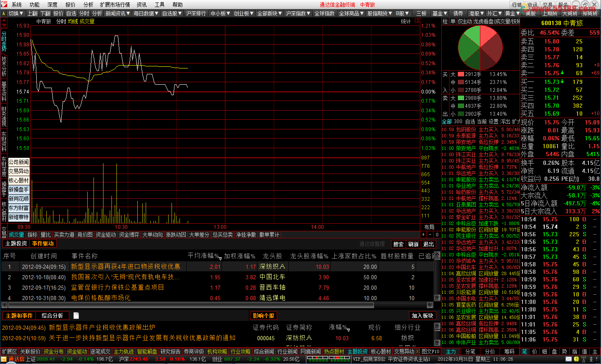This screenshot has height=364, width=601.
Task: Open news link 新型显示器件产业税收优惠政策出炉
Action: 102,328
